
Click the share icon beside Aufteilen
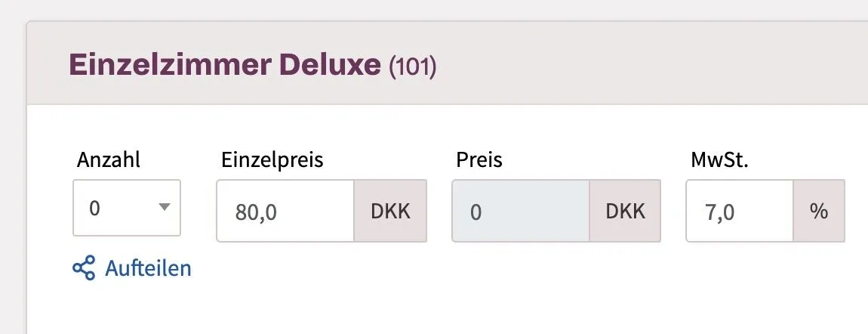[84, 268]
